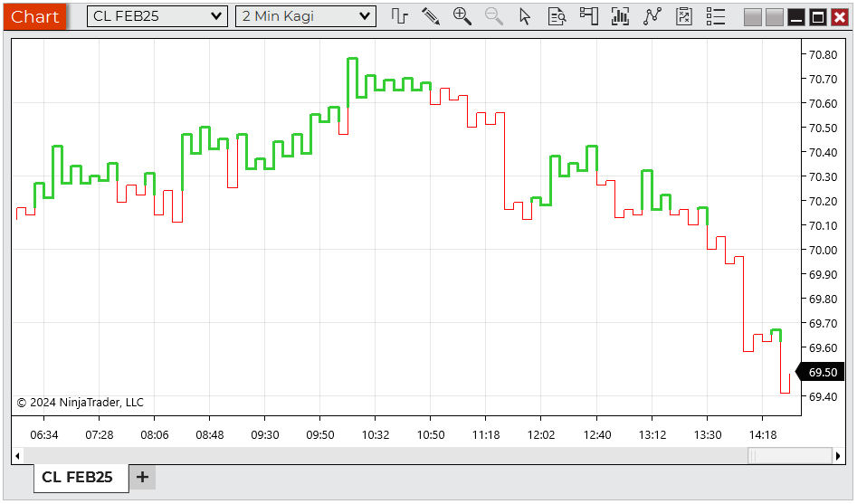Select the cursor pointer tool
This screenshot has width=857, height=504.
(x=525, y=16)
